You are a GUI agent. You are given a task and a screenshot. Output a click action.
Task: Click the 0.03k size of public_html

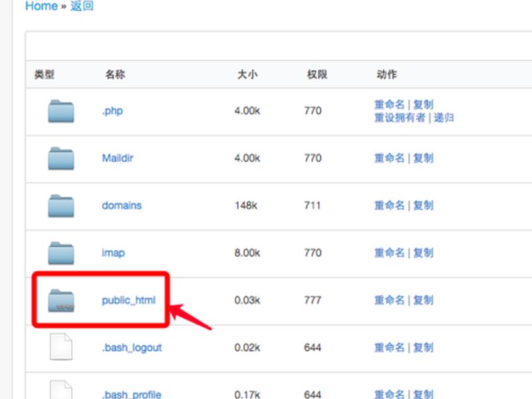coord(247,301)
